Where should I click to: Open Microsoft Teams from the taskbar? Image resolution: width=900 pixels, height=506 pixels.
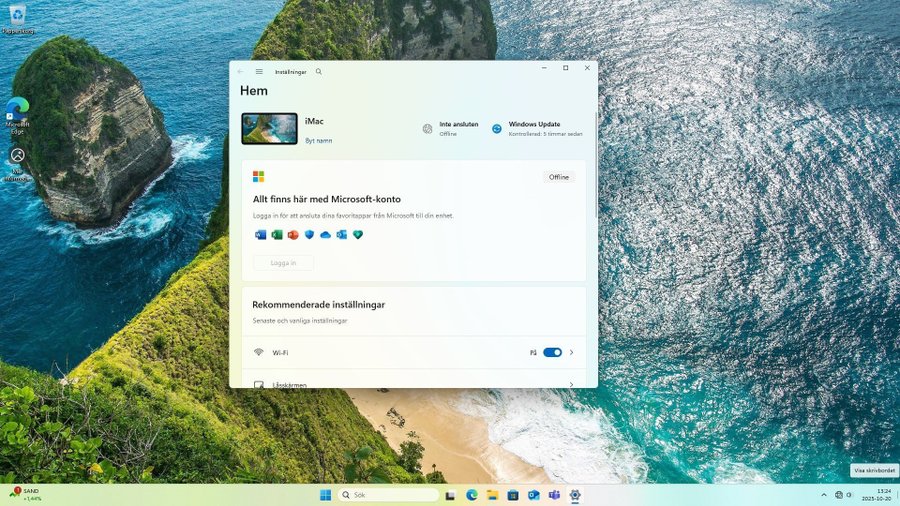(x=554, y=495)
